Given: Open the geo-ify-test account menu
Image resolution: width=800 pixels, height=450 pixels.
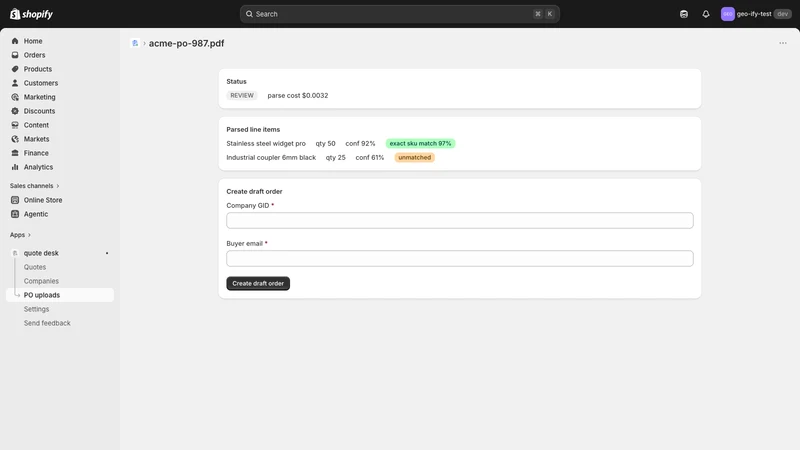Looking at the screenshot, I should click(x=756, y=14).
